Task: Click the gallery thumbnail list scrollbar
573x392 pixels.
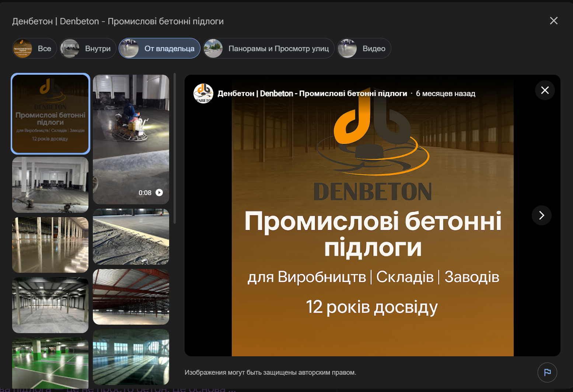Action: [x=175, y=148]
